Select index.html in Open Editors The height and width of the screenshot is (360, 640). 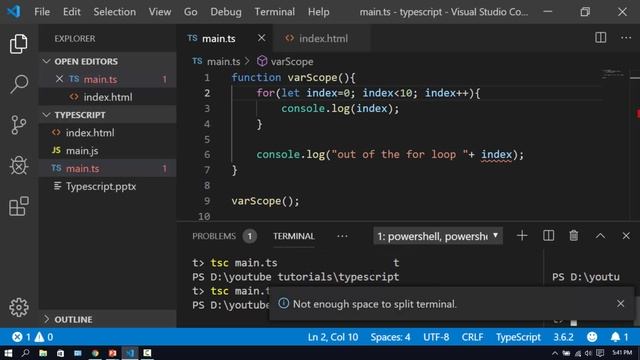point(108,97)
